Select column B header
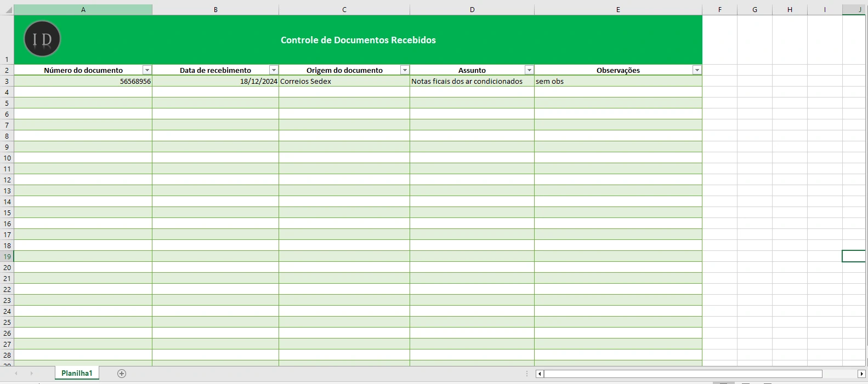Viewport: 868px width, 384px height. tap(215, 10)
